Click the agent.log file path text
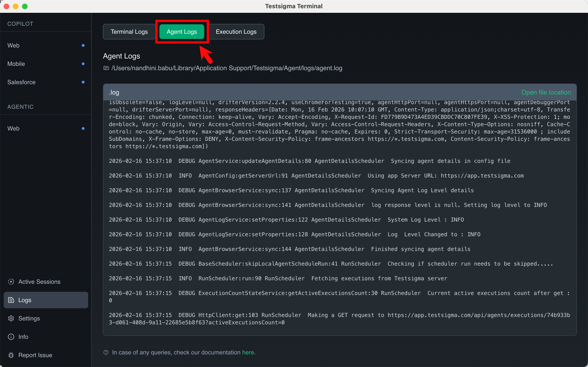588x367 pixels. click(x=226, y=68)
